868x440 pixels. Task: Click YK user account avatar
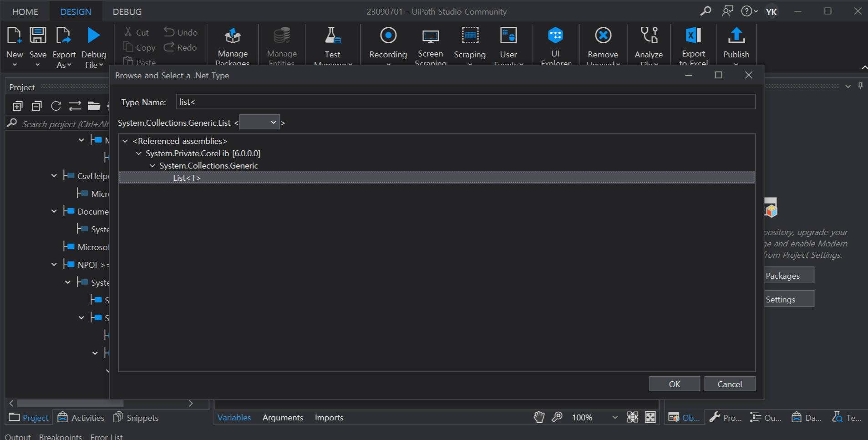pos(771,11)
